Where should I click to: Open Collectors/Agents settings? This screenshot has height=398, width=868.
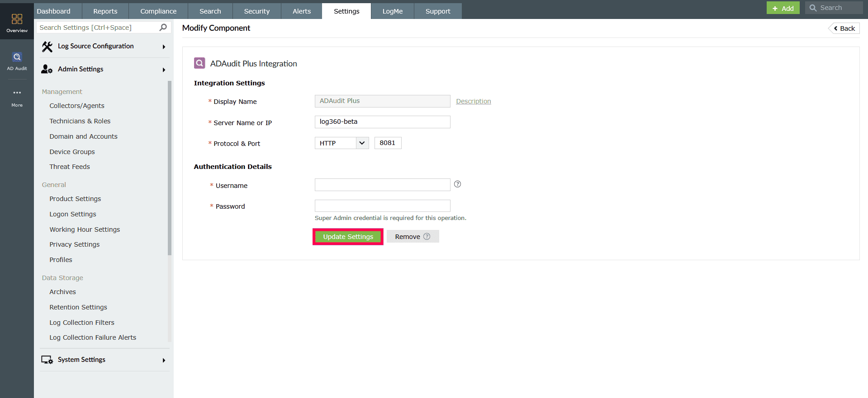point(77,106)
